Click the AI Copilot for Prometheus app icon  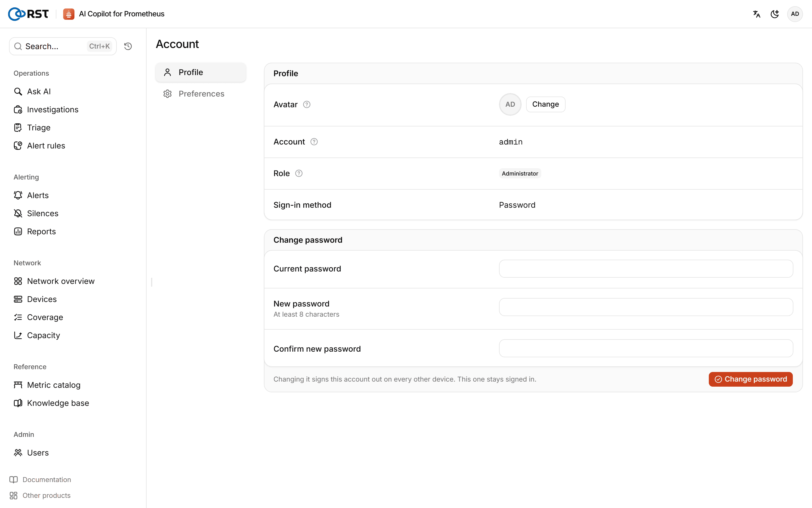[69, 14]
